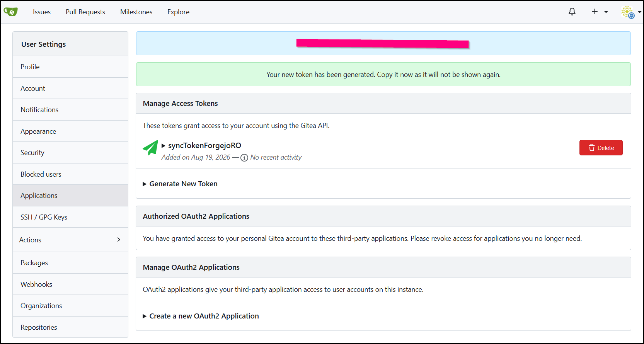The image size is (644, 344).
Task: Expand Generate New Token section
Action: [180, 184]
